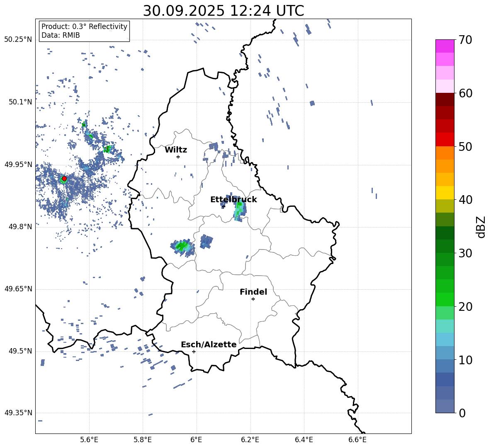
Task: Click the 5.8°E longitude label
Action: pyautogui.click(x=143, y=440)
